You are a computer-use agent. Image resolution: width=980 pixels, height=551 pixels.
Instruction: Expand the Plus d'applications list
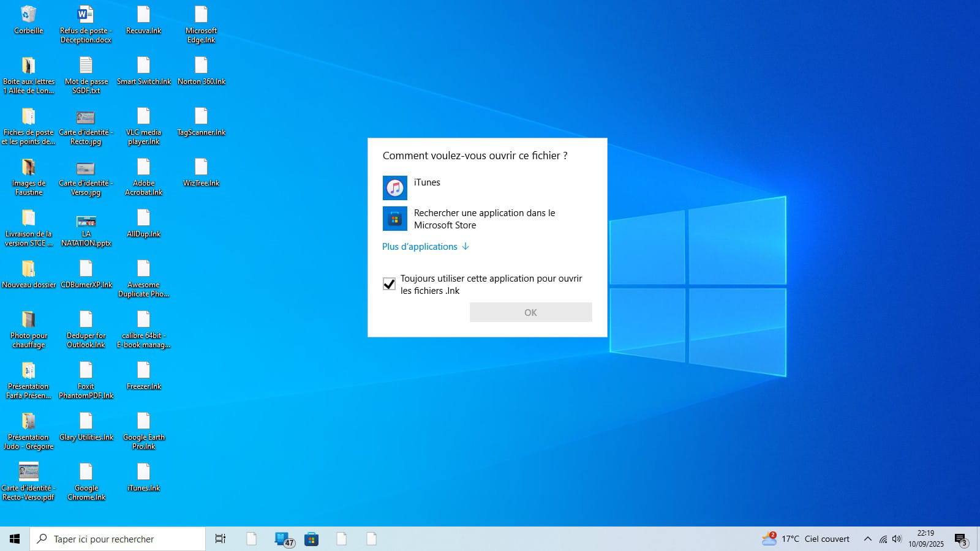point(425,246)
